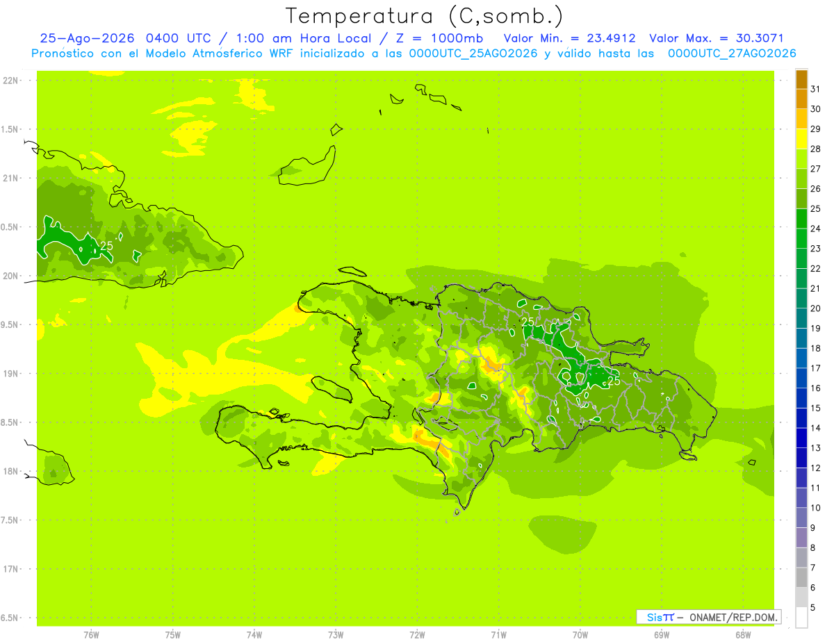Click the legend value '28'
The height and width of the screenshot is (644, 834).
pos(816,149)
